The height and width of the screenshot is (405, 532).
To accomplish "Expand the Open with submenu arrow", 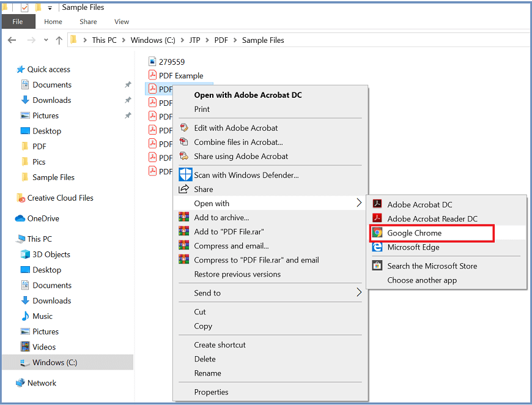I will (x=359, y=202).
